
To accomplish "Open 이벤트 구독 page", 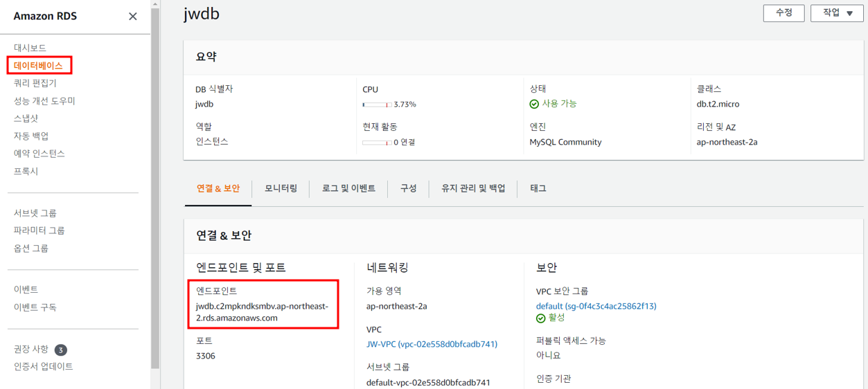I will (x=35, y=307).
